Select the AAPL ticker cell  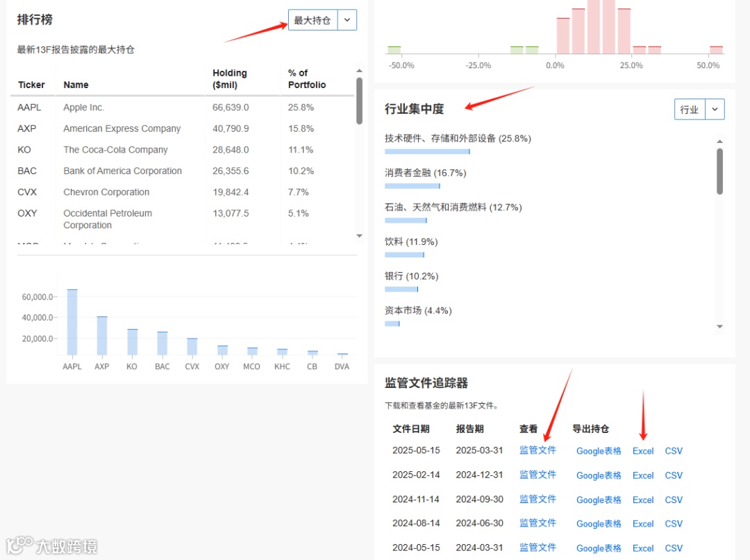click(x=29, y=108)
